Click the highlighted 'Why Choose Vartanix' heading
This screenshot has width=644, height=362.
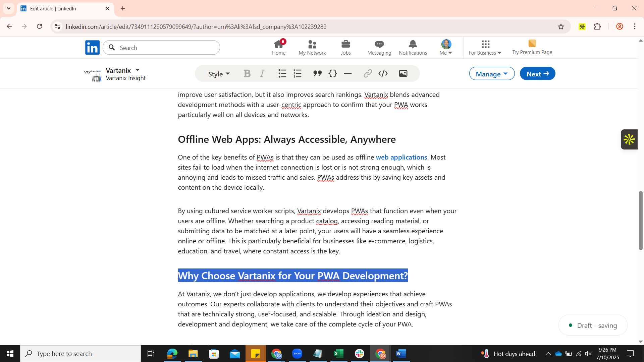click(293, 276)
